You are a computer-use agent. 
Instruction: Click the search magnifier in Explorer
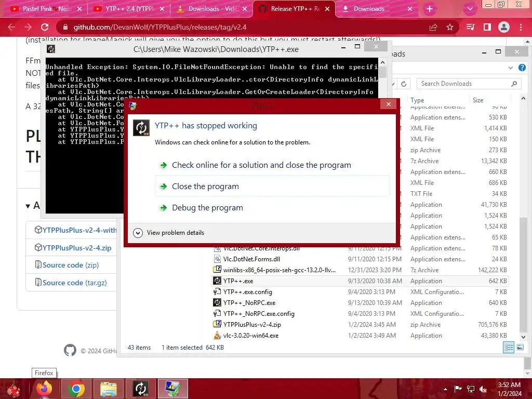514,84
